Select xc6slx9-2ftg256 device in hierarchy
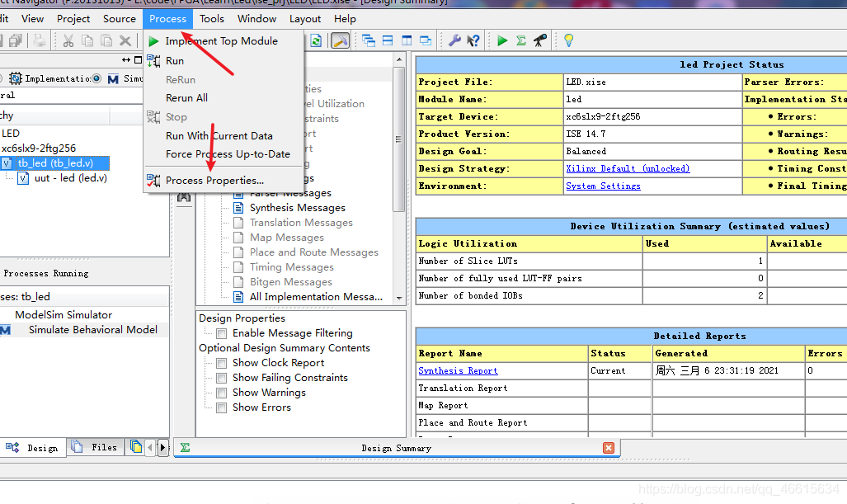847x504 pixels. [39, 148]
